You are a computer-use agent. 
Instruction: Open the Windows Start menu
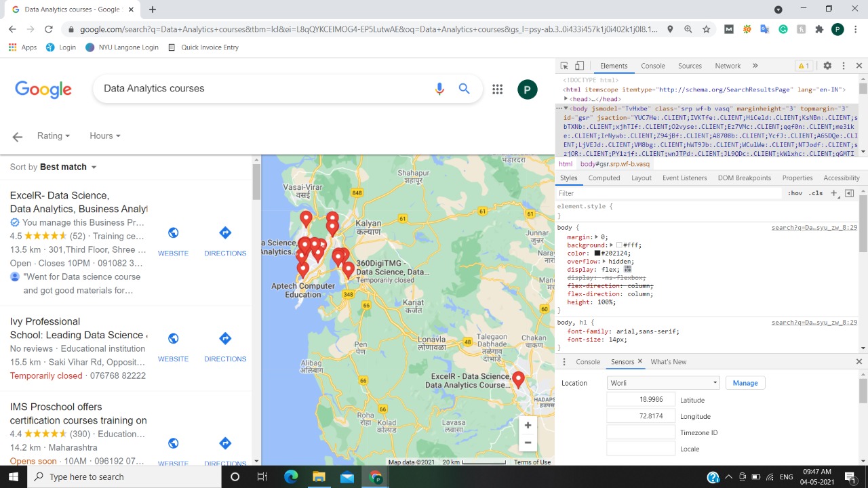click(14, 477)
